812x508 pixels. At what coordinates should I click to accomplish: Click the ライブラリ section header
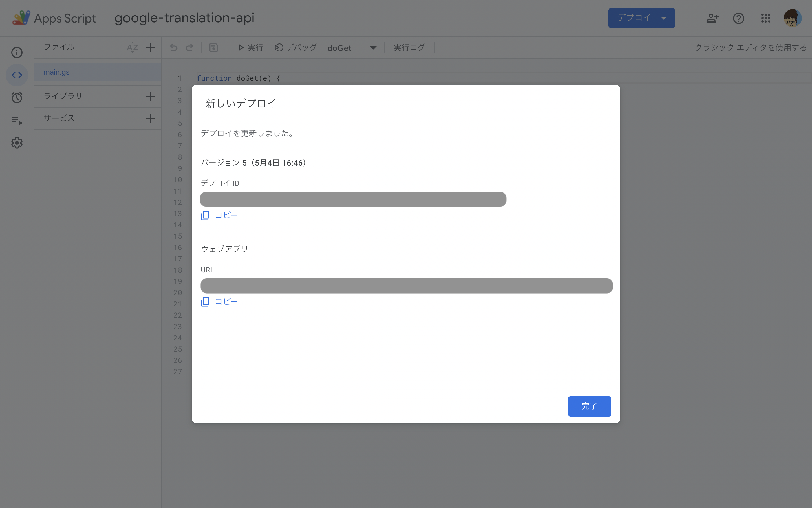(x=63, y=96)
